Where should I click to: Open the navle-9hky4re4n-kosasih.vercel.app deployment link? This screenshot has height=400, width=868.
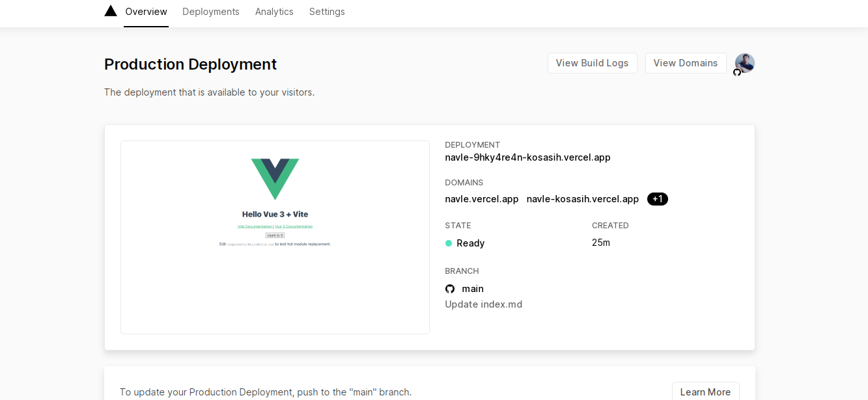pos(528,157)
